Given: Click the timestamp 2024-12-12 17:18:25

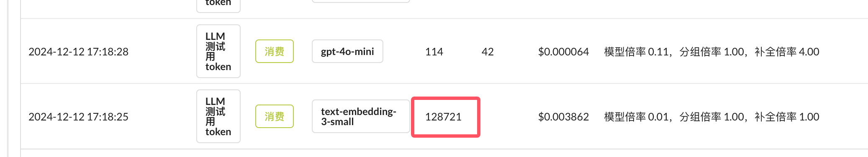Looking at the screenshot, I should click(x=78, y=117).
